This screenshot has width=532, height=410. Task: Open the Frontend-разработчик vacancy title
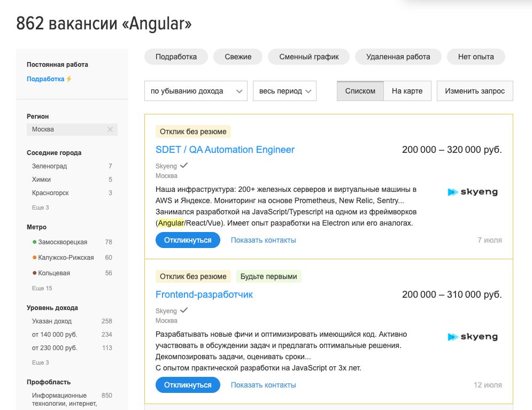tap(204, 295)
